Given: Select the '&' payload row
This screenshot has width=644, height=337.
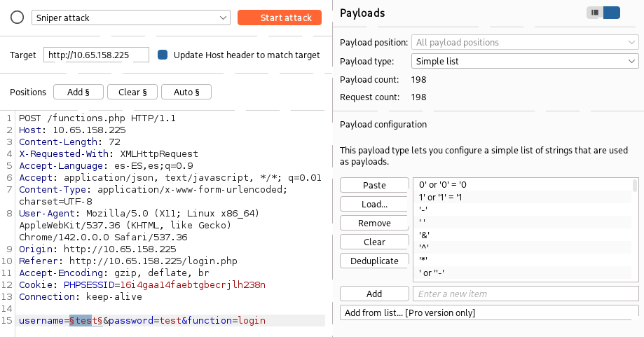Looking at the screenshot, I should (522, 235).
